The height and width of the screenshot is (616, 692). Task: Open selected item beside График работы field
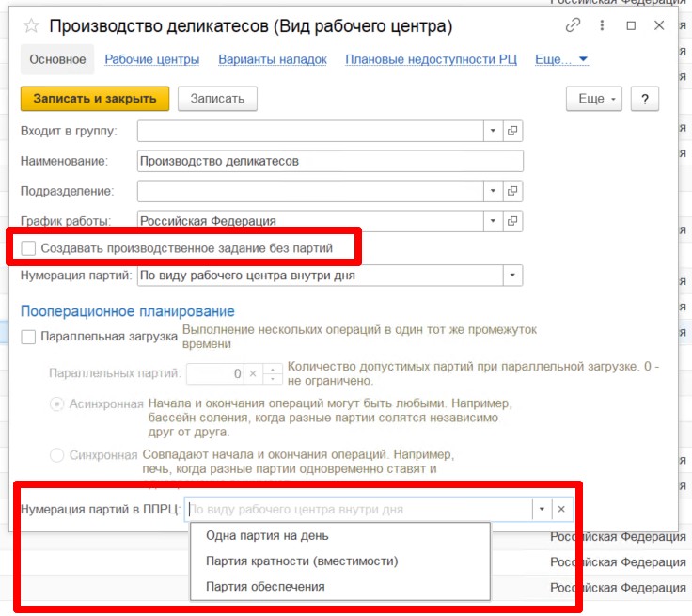513,221
